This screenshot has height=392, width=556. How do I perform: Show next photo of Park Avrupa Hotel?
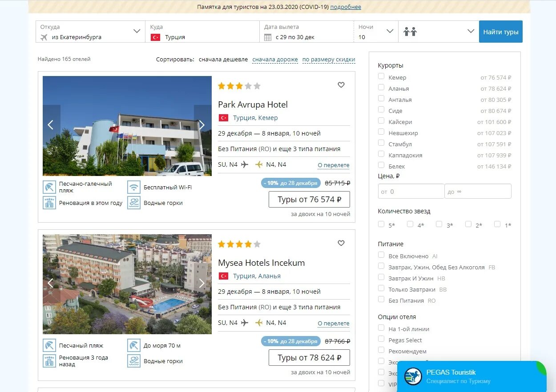pyautogui.click(x=202, y=125)
